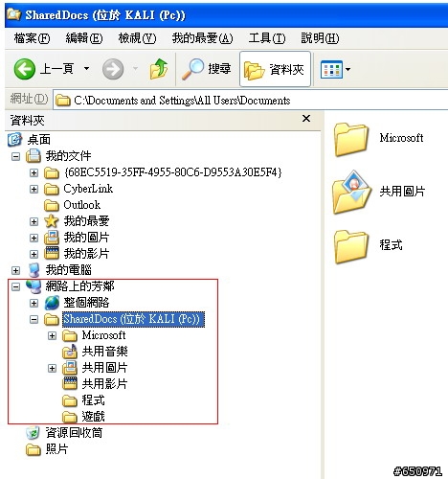Open the 工具(T) menu
Viewport: 448px width, 479px height.
pyautogui.click(x=267, y=38)
